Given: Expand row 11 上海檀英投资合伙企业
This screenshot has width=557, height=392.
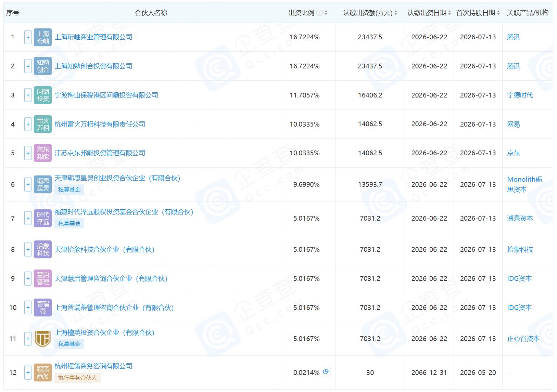Looking at the screenshot, I should [28, 339].
